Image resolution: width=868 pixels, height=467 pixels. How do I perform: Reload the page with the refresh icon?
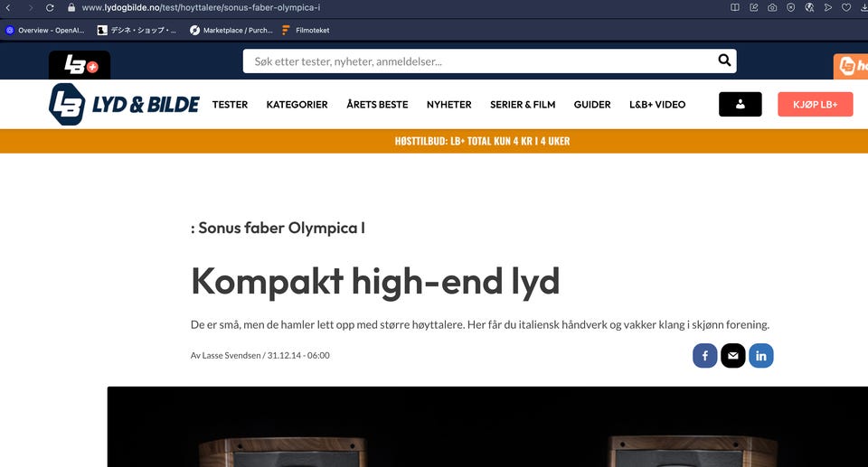(50, 8)
